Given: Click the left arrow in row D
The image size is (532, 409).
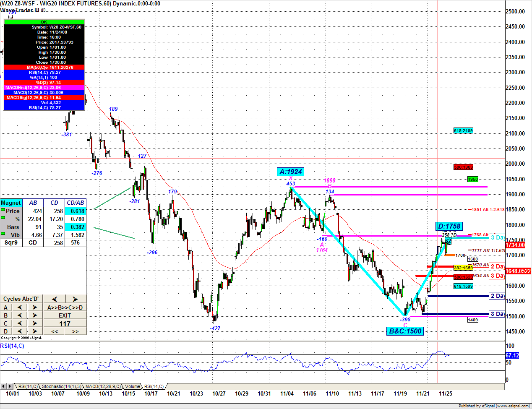Looking at the screenshot, I should click(x=19, y=331).
